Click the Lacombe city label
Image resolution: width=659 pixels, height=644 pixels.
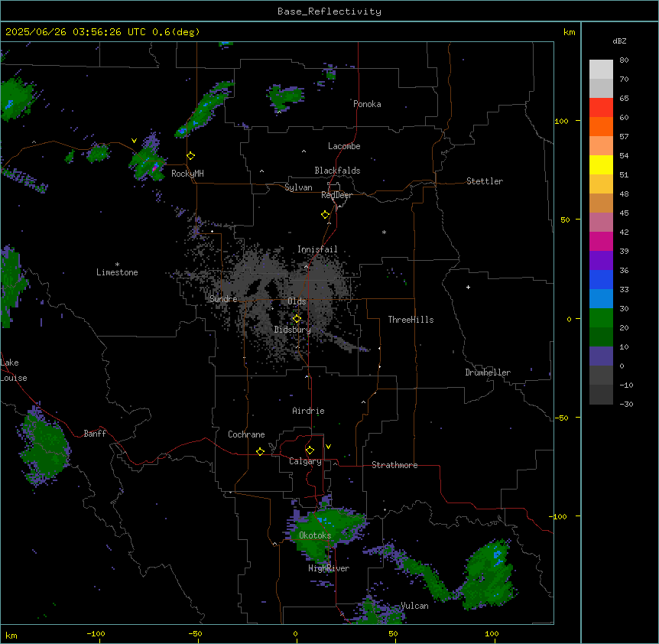(344, 146)
